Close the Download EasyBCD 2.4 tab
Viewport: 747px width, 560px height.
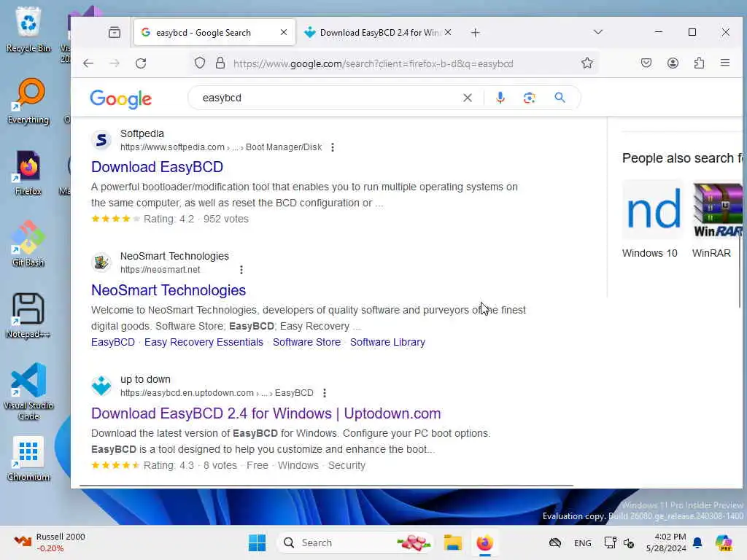point(448,32)
